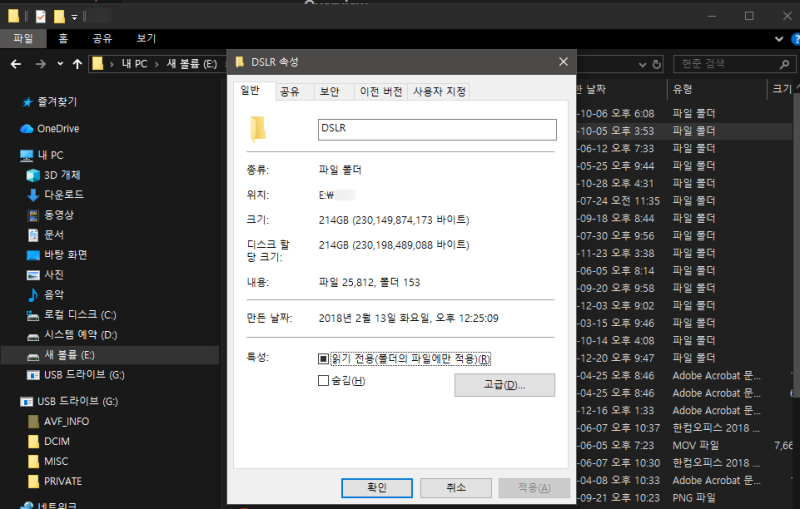Open 음악 music note icon
The height and width of the screenshot is (509, 800).
(33, 295)
